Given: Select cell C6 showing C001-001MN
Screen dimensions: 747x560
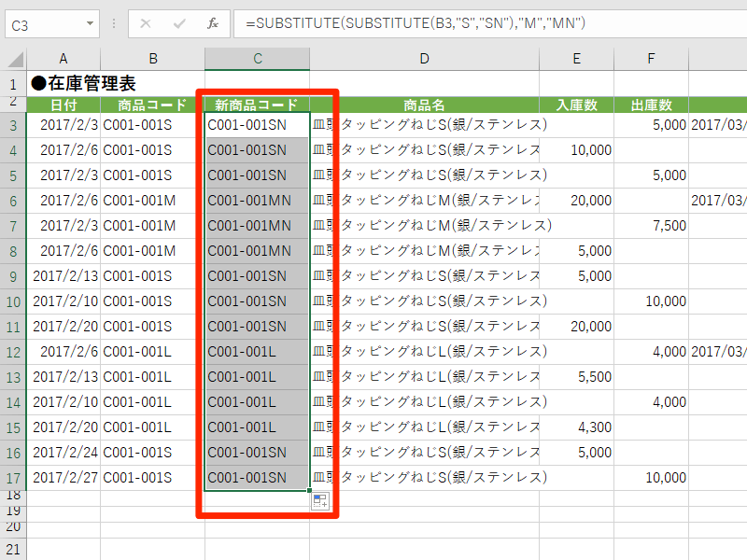Looking at the screenshot, I should point(258,201).
